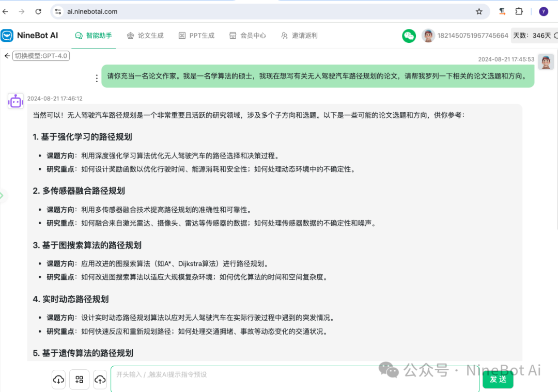
Task: Click the grid-plus preset icon button
Action: [x=80, y=380]
